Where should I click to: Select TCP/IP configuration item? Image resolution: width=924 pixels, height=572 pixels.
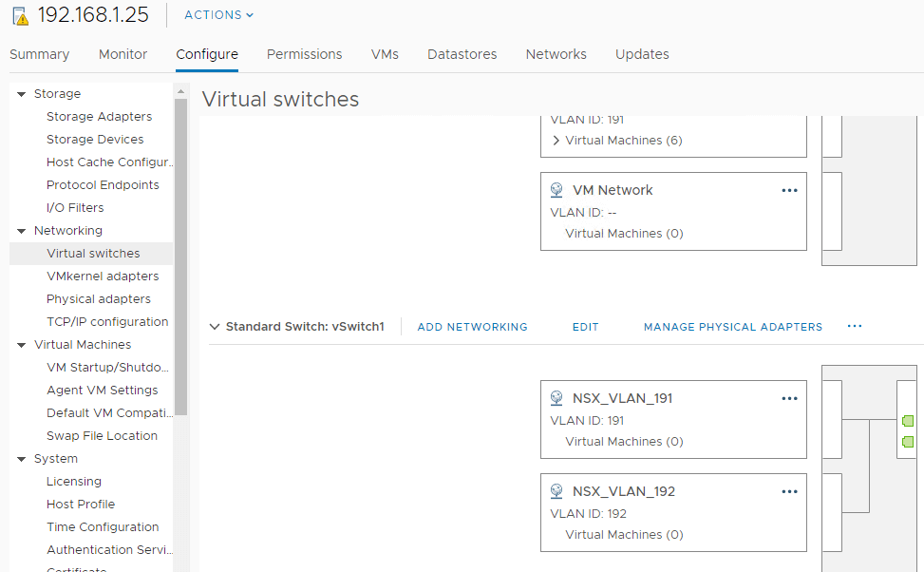pyautogui.click(x=107, y=322)
